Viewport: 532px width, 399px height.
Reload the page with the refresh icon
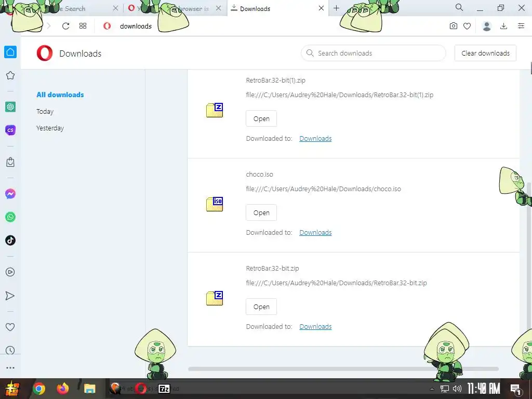click(65, 26)
